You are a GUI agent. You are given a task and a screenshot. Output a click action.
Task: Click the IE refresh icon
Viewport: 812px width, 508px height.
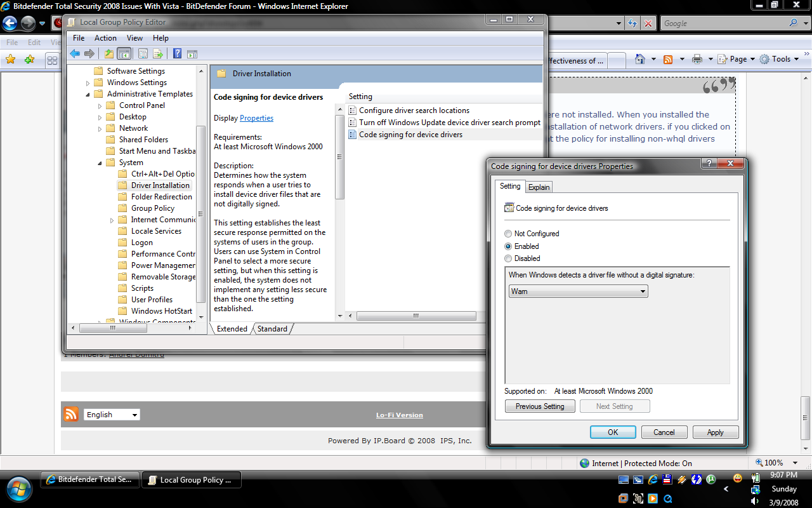632,23
